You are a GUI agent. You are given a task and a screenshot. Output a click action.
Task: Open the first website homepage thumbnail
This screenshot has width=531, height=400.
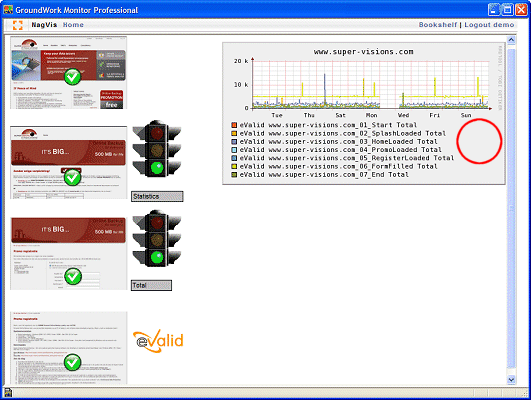click(x=69, y=73)
